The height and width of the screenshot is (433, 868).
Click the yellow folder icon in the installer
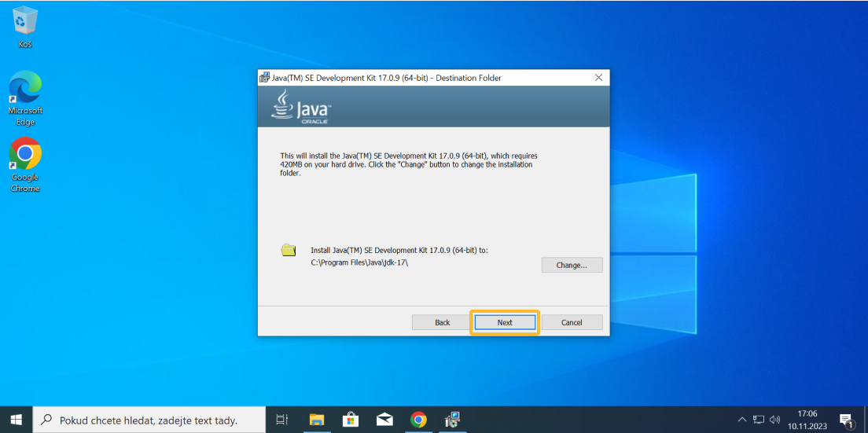pyautogui.click(x=289, y=250)
